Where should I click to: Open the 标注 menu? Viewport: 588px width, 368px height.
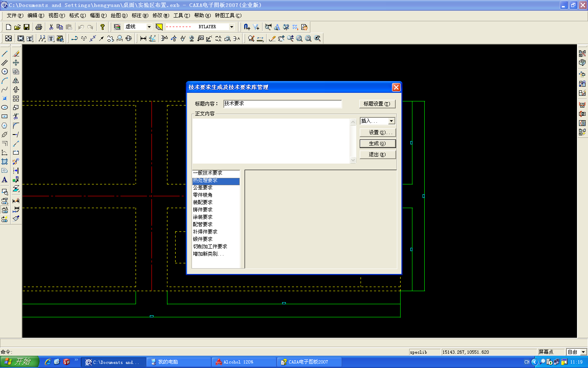coord(140,16)
